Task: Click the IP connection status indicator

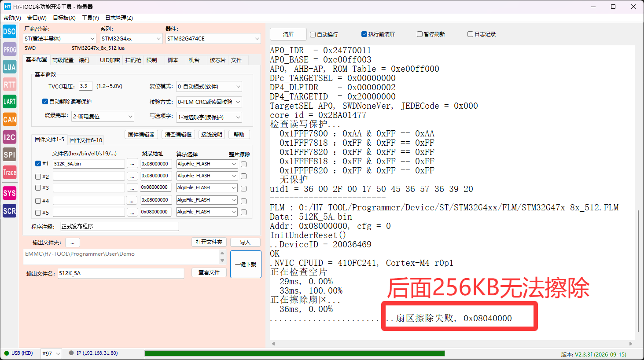Action: click(93, 353)
